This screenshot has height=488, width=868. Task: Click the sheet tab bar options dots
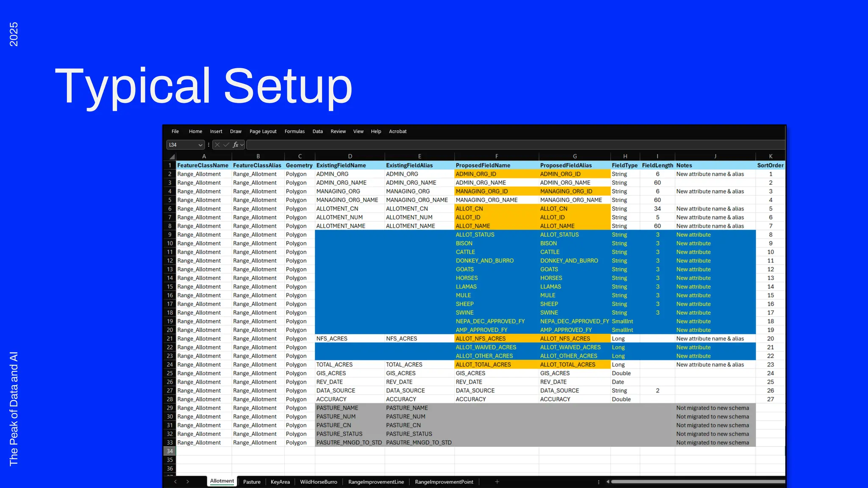tap(598, 482)
